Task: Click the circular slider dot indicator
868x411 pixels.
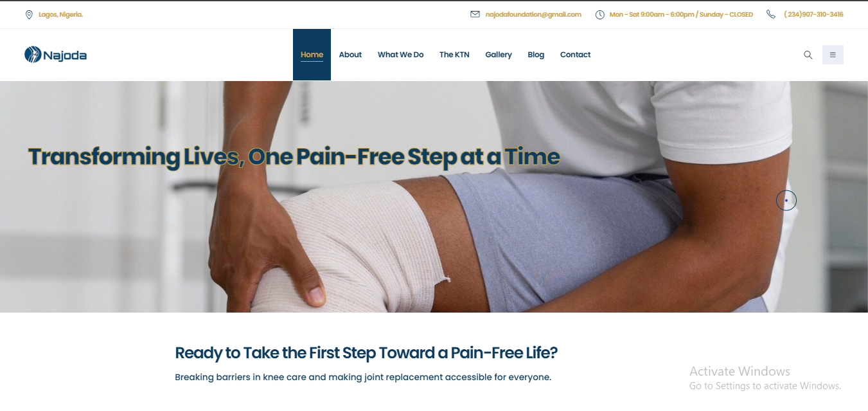Action: tap(786, 201)
